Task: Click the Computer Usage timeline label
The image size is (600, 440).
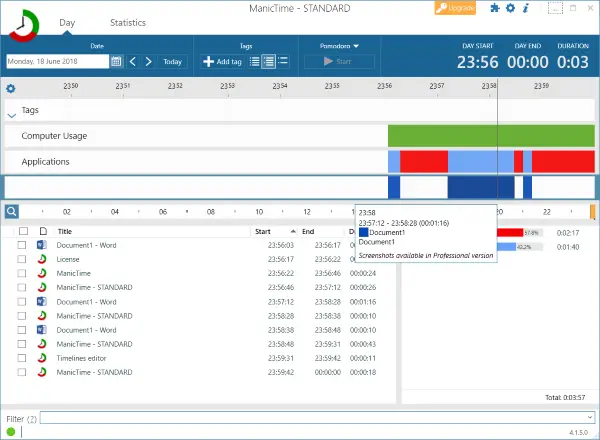Action: click(x=54, y=136)
